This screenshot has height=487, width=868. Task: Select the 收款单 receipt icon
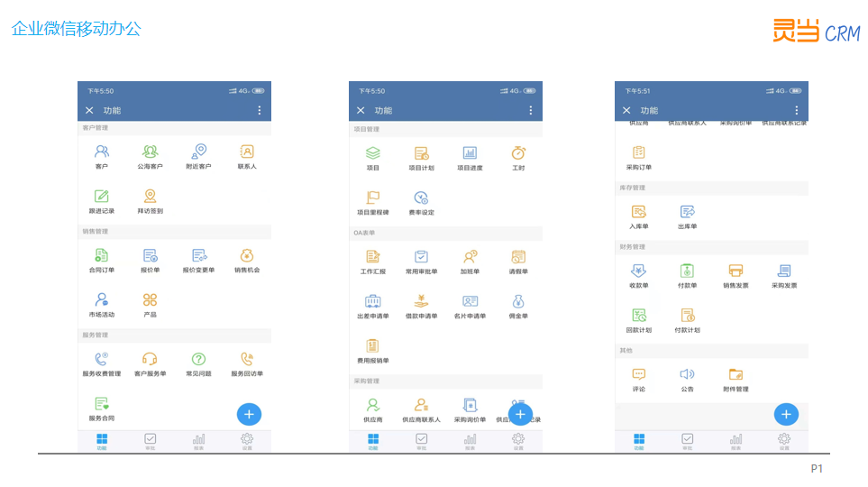tap(639, 271)
